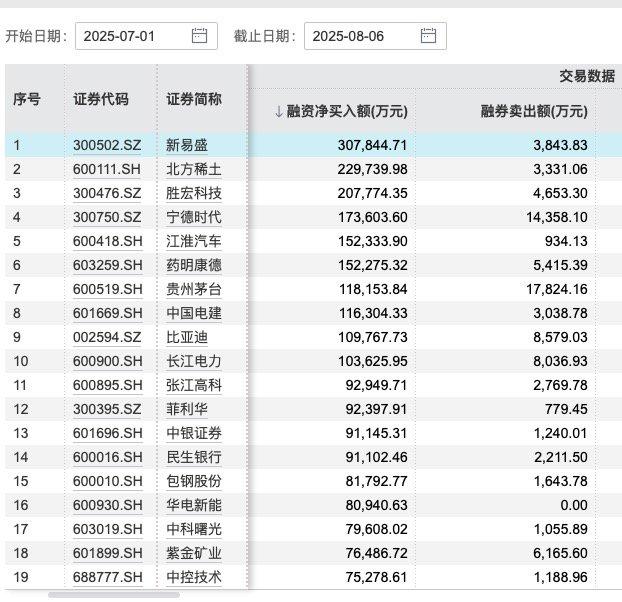This screenshot has width=622, height=602.
Task: Click the 证券简称 column header
Action: point(194,99)
